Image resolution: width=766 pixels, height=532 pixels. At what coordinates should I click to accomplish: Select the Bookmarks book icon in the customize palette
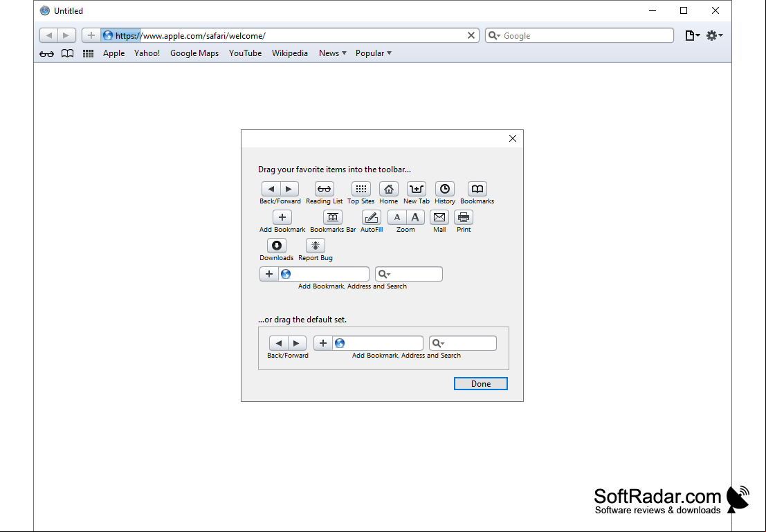click(x=477, y=189)
